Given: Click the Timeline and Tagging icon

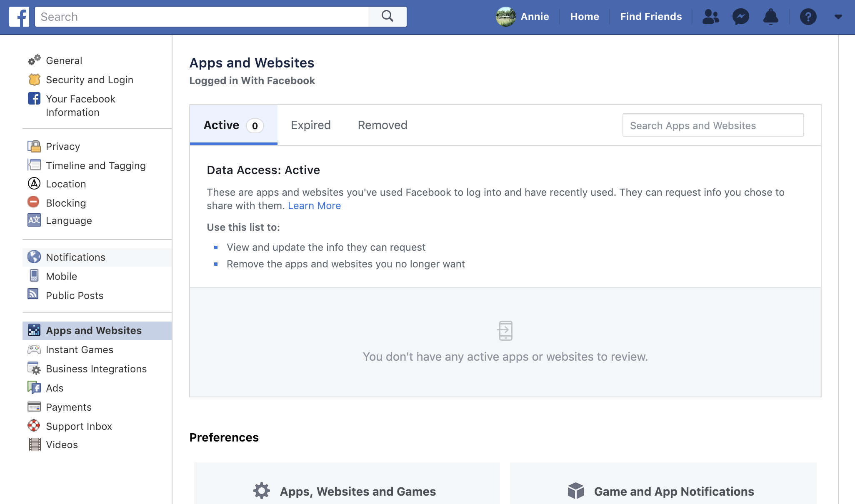Looking at the screenshot, I should (34, 165).
